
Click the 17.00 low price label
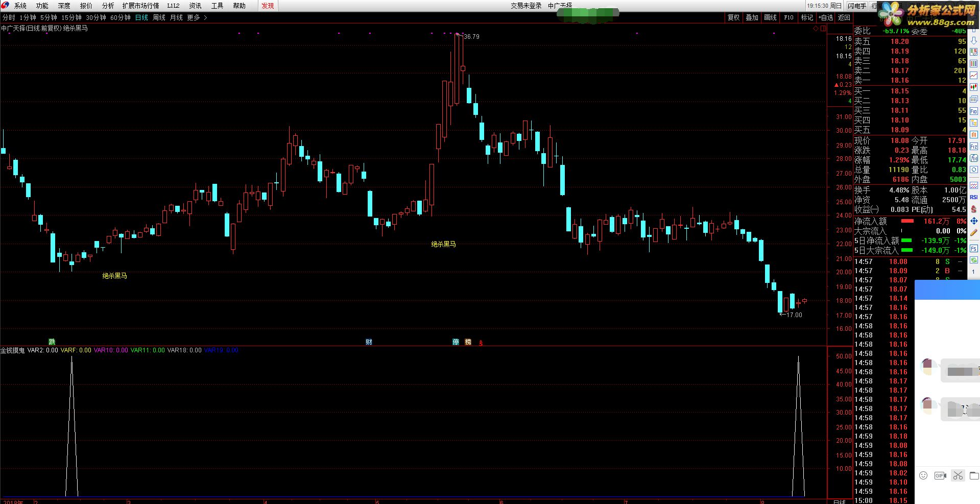794,315
